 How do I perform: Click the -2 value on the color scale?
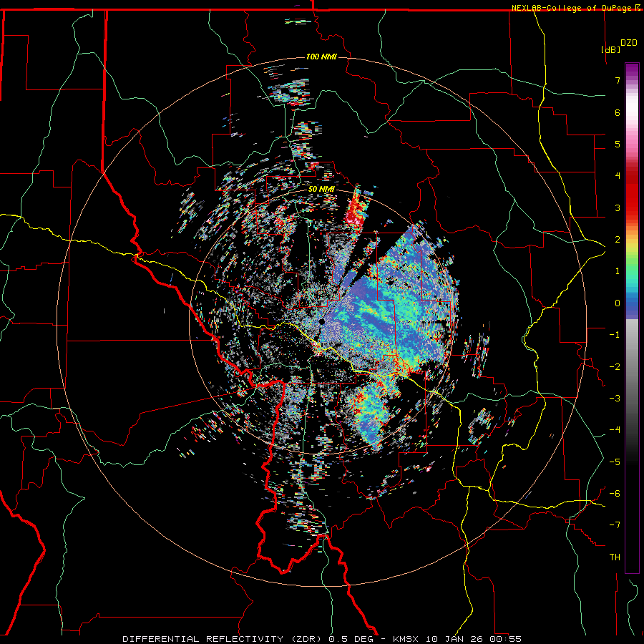point(615,367)
